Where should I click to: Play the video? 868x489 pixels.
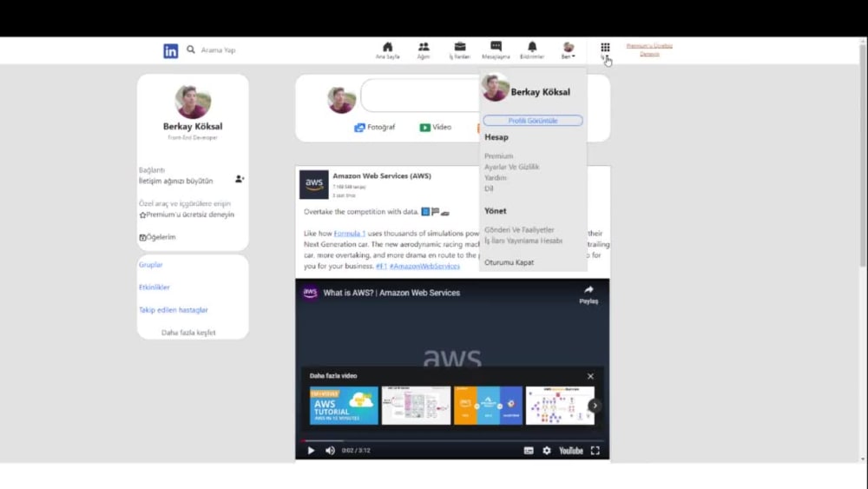311,451
